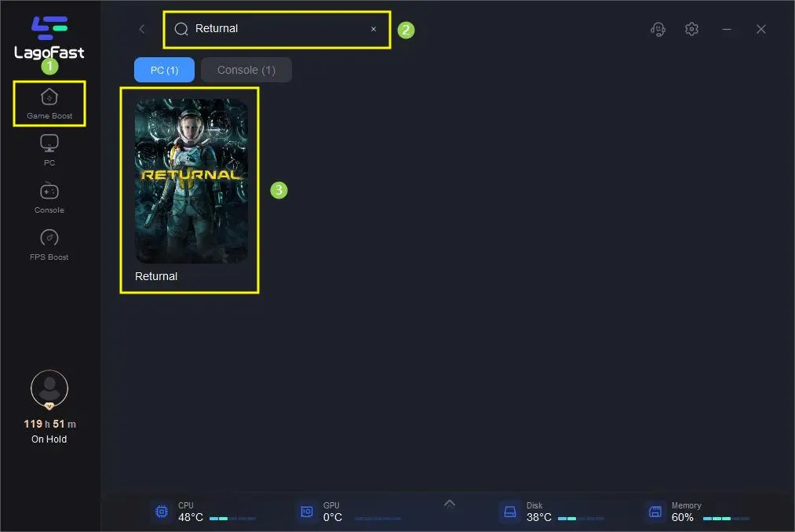Click the GPU 0°C reading
795x532 pixels.
[333, 517]
